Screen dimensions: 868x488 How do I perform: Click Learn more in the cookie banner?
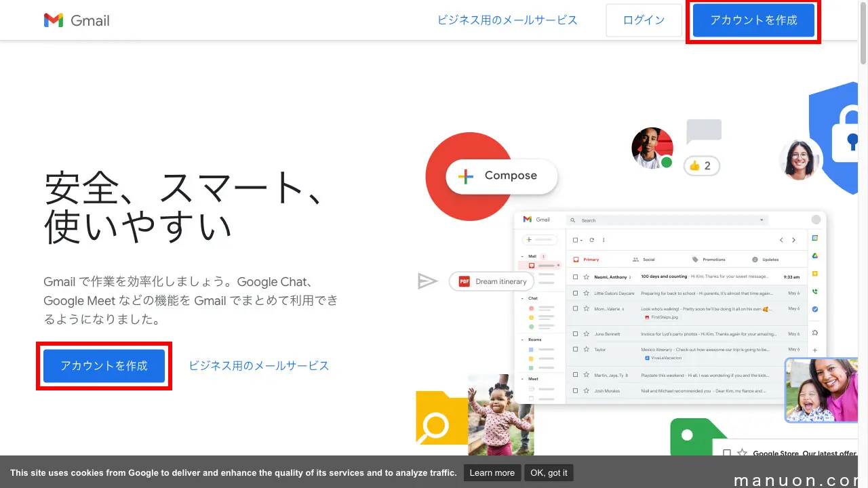tap(492, 473)
